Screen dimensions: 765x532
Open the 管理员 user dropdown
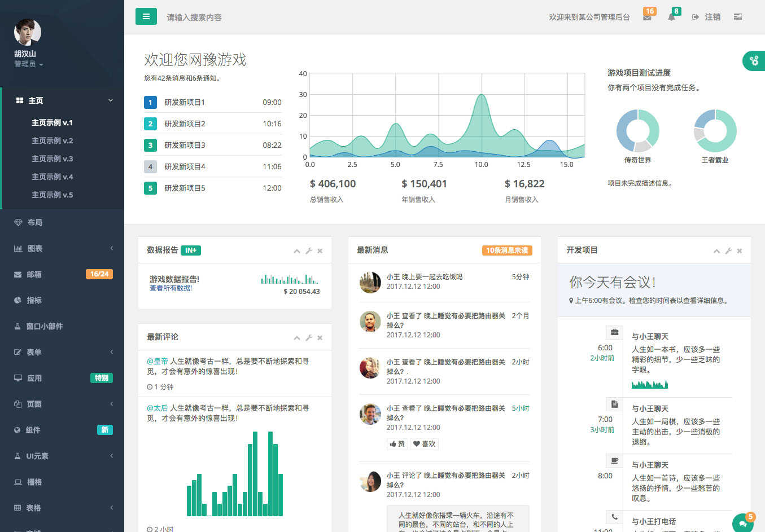click(28, 64)
